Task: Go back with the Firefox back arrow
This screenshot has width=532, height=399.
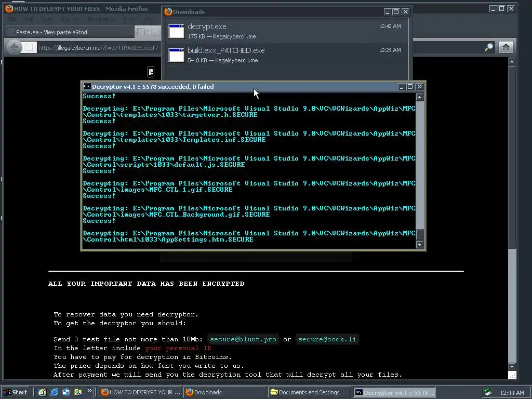Action: coord(14,47)
